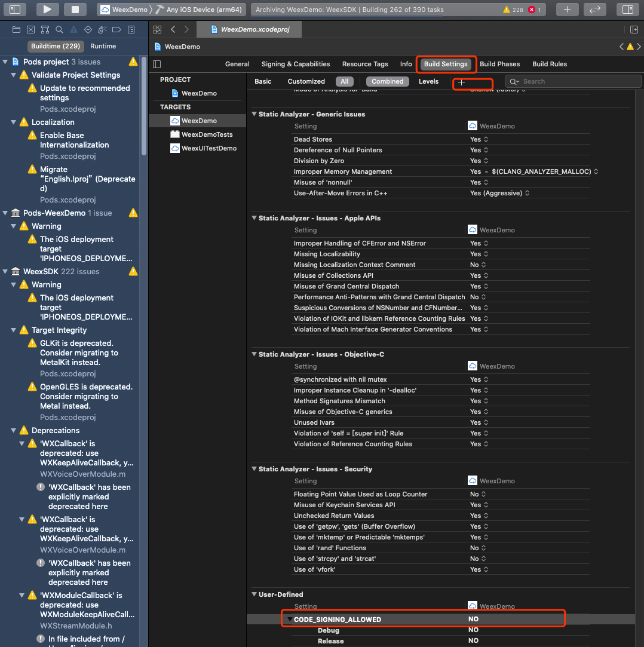Viewport: 644px width, 647px height.
Task: Open the General tab
Action: (237, 64)
